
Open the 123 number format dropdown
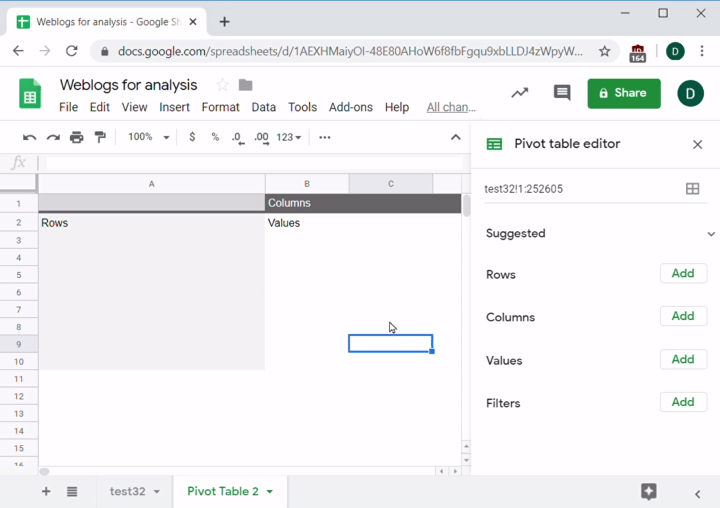point(289,137)
